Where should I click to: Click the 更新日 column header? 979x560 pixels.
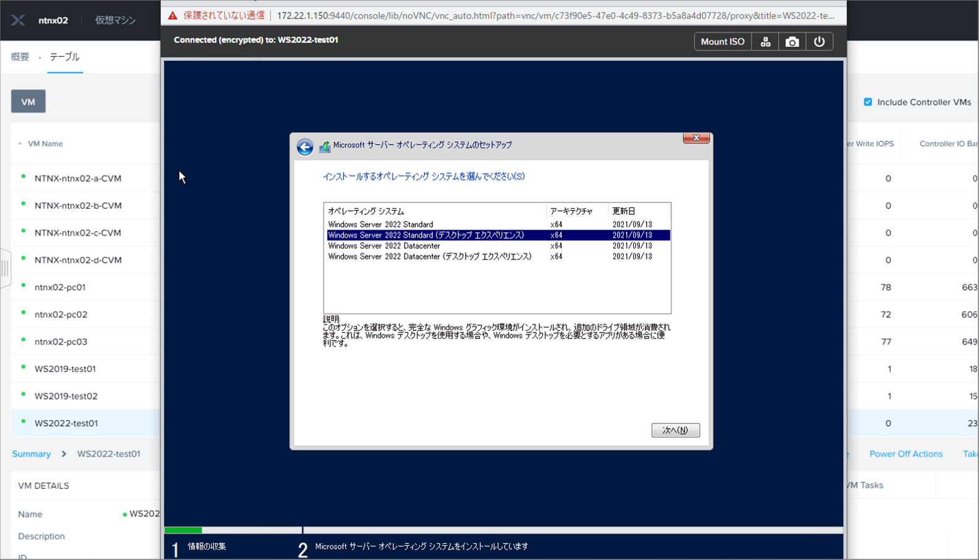[624, 211]
